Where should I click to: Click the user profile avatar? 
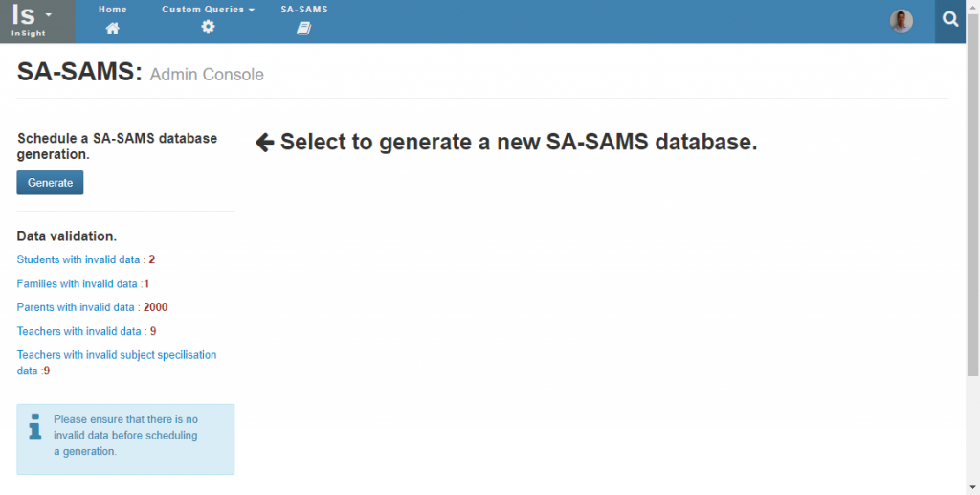(x=902, y=21)
